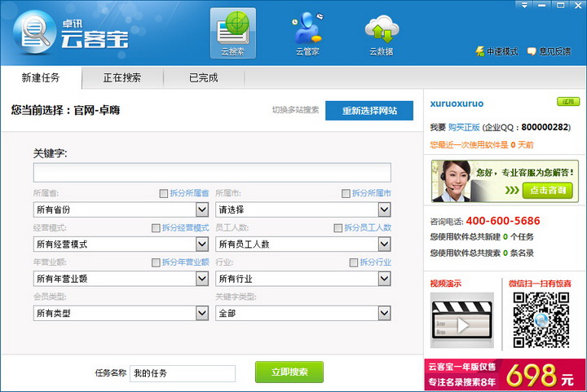
Task: Click 点击咨询 consult button
Action: pos(548,191)
